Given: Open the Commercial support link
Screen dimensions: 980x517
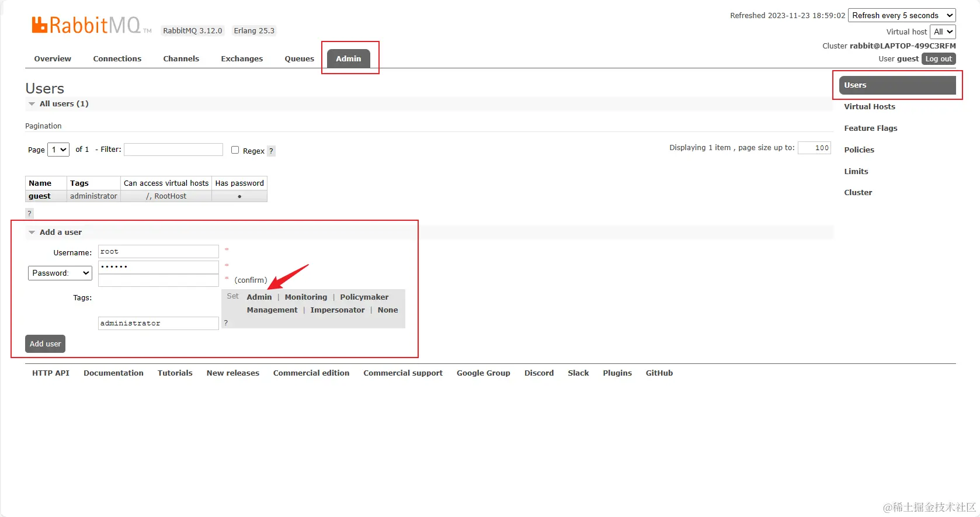Looking at the screenshot, I should pos(403,373).
